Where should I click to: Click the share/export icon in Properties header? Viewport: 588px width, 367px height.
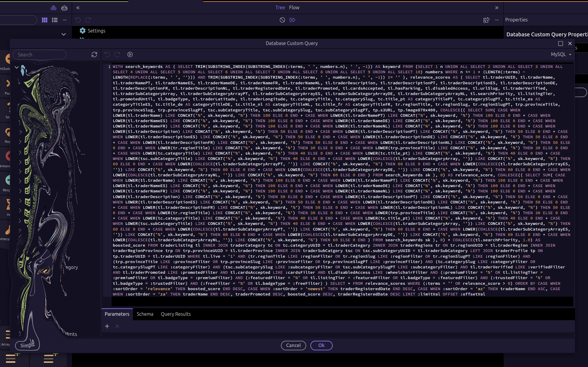[486, 20]
